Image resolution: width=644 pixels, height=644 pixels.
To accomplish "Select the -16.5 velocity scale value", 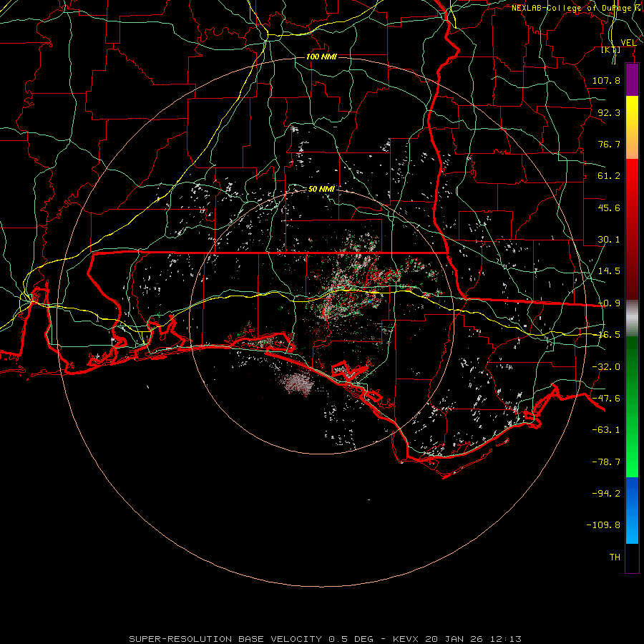I will click(x=609, y=335).
